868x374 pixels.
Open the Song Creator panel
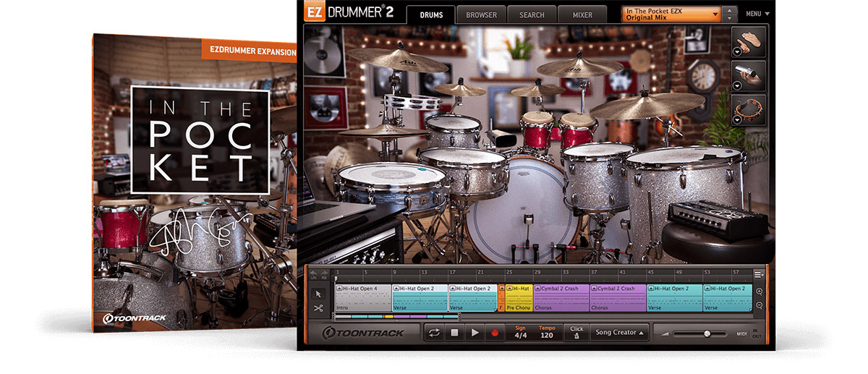click(619, 333)
